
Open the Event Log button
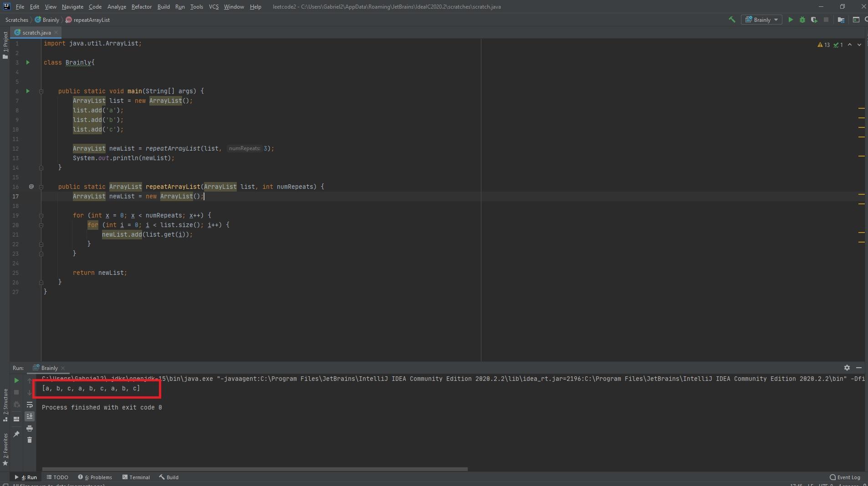pos(845,477)
